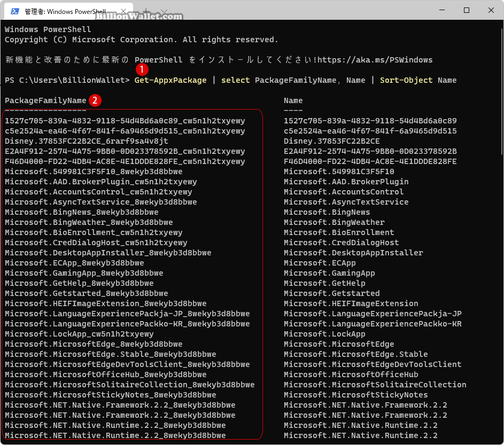Screen dimensions: 504x445
Task: Click the Microsoft.LockApp_cw5n1h2txyewy entry
Action: click(x=79, y=334)
